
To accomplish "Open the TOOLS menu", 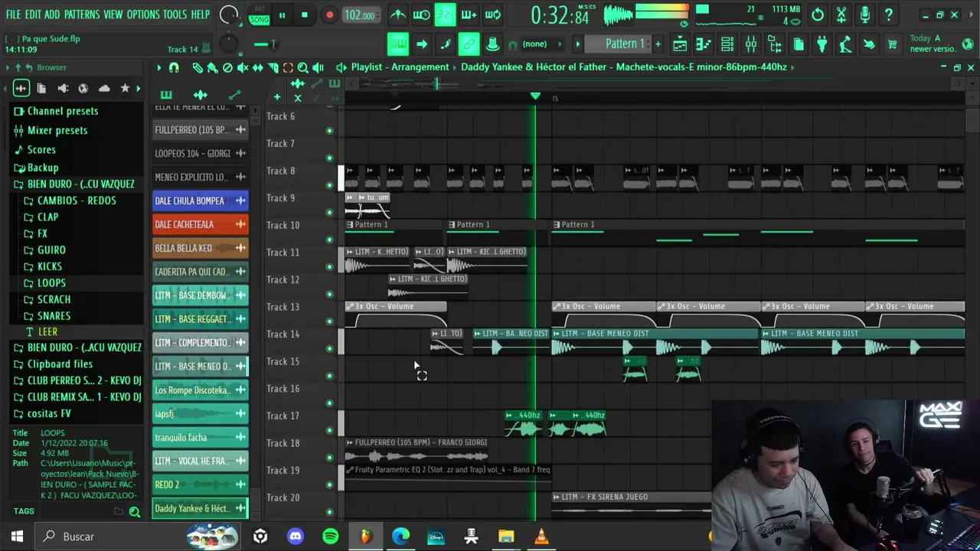I will pyautogui.click(x=175, y=15).
